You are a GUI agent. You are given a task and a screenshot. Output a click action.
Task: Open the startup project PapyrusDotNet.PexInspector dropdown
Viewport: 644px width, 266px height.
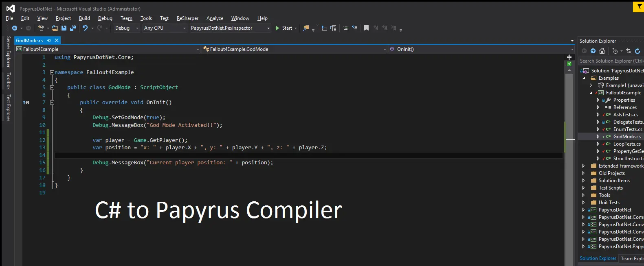230,28
